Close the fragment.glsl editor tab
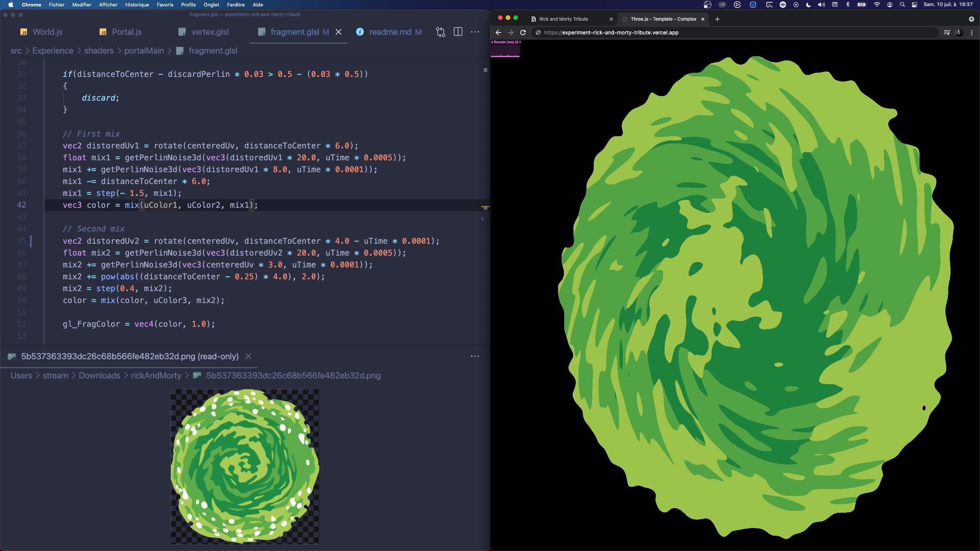Image resolution: width=980 pixels, height=551 pixels. click(x=338, y=32)
